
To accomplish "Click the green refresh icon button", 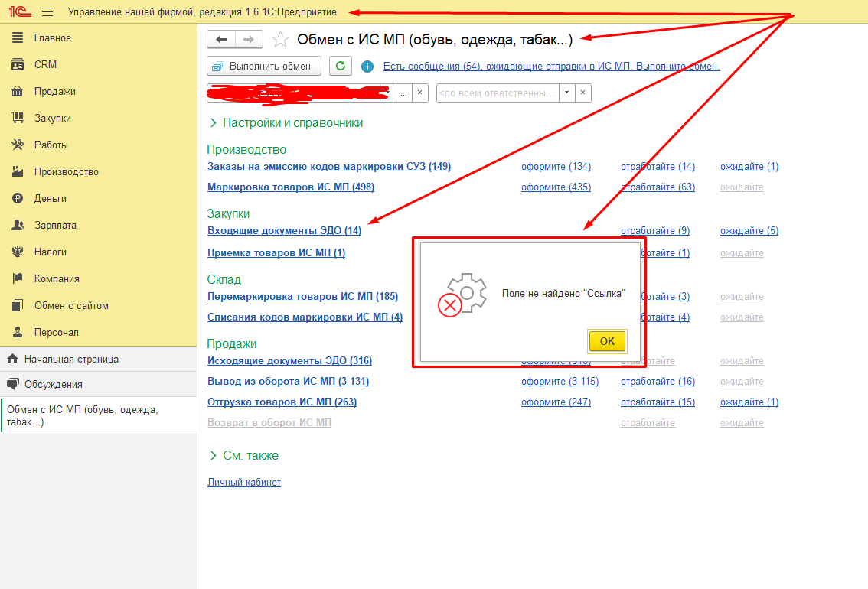I will [341, 66].
